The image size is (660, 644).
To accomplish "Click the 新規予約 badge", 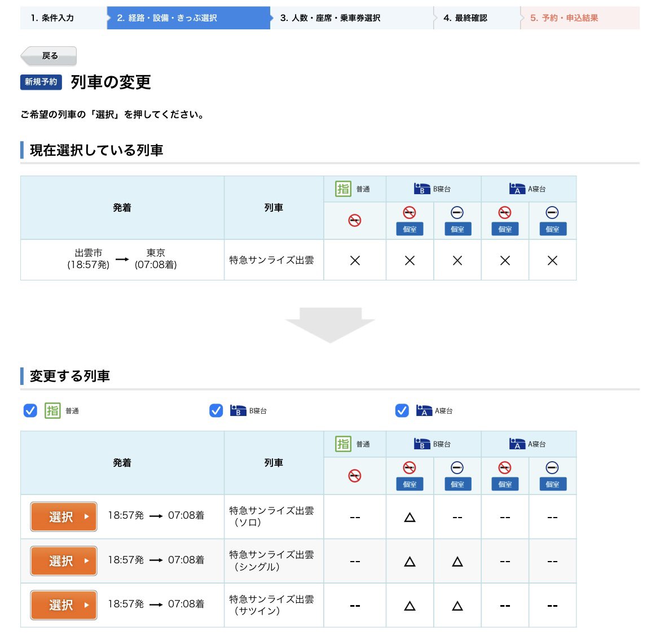I will (41, 82).
